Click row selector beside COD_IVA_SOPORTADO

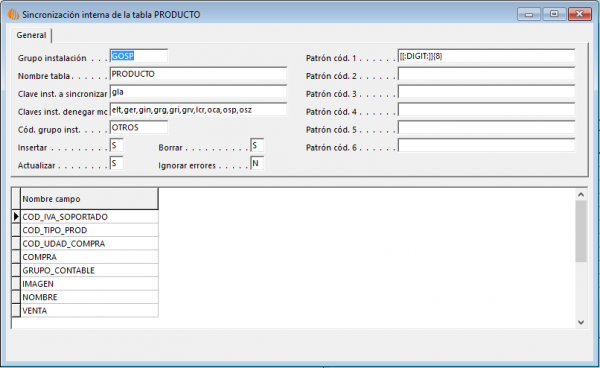coord(16,217)
